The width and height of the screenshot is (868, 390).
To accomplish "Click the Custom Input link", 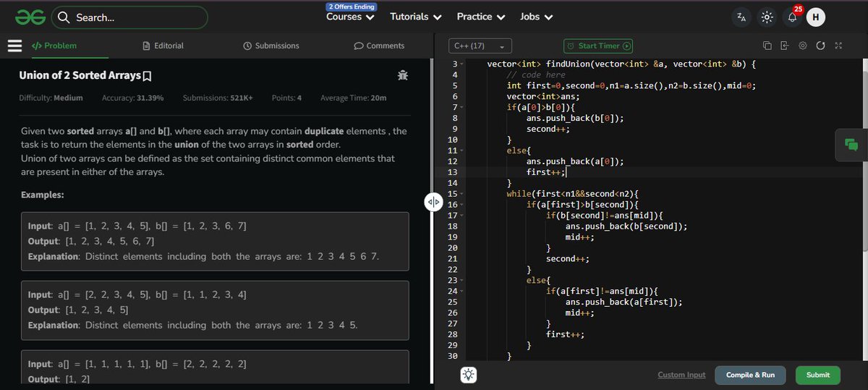I will pyautogui.click(x=681, y=375).
